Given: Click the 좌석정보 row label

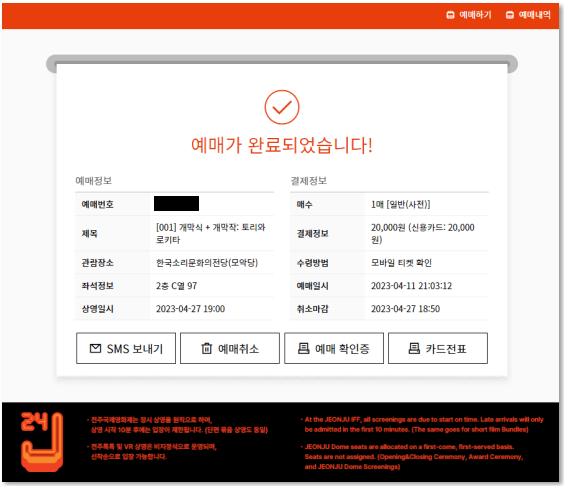Looking at the screenshot, I should pos(97,286).
